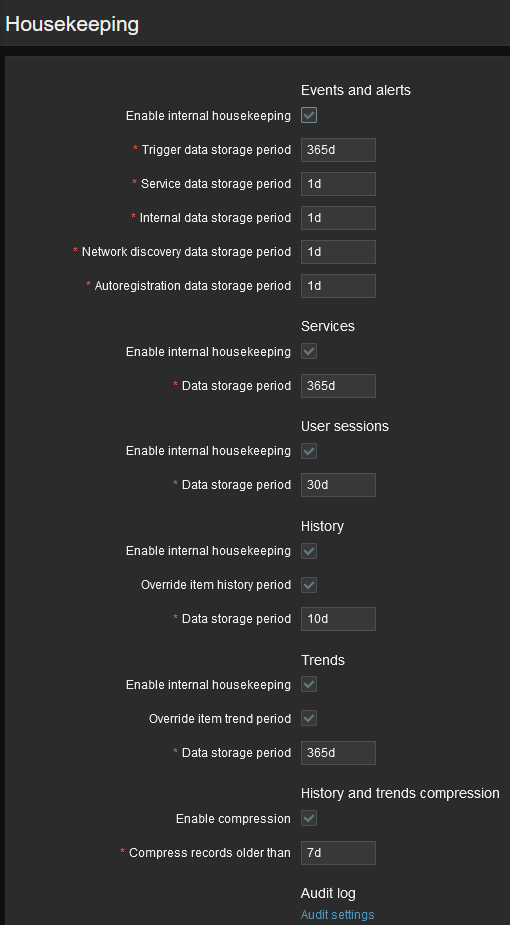Toggle Events and alerts internal housekeeping checkbox
Viewport: 510px width, 925px height.
pos(309,115)
